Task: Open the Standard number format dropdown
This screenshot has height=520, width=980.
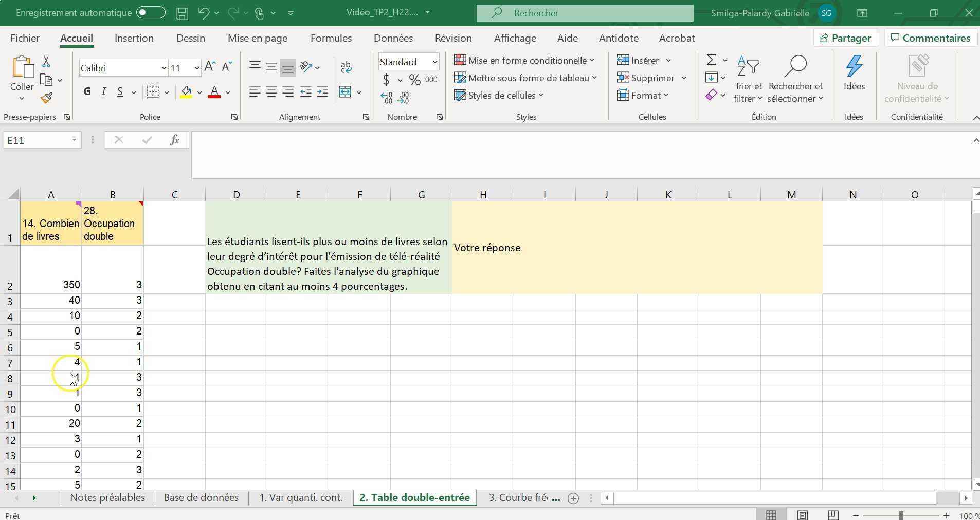Action: [x=434, y=62]
